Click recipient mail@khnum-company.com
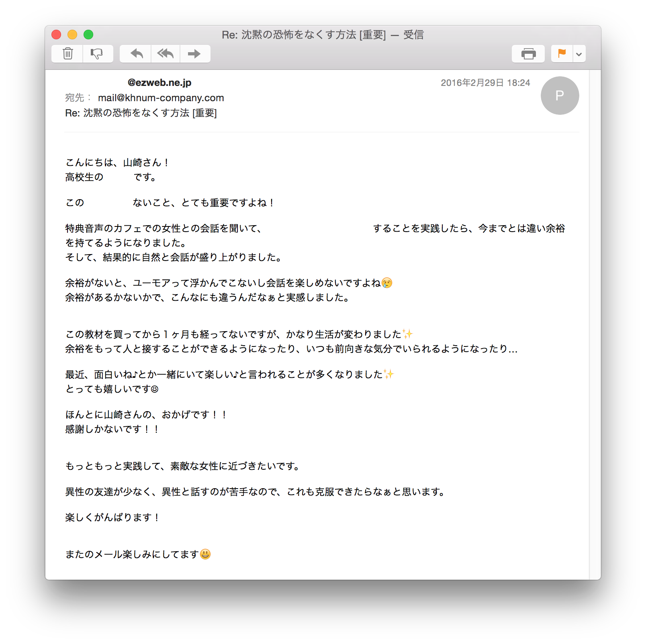 click(x=161, y=98)
